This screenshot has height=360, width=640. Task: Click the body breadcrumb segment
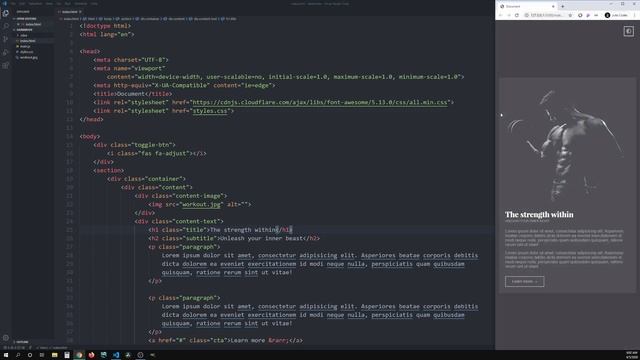point(106,19)
